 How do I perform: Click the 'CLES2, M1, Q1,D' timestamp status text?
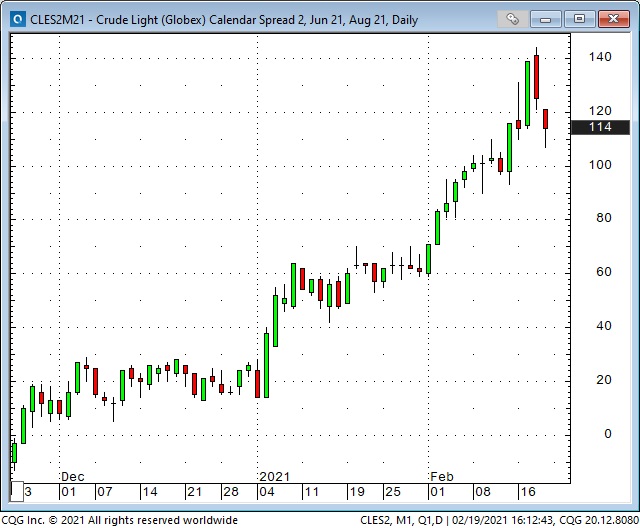tap(499, 520)
